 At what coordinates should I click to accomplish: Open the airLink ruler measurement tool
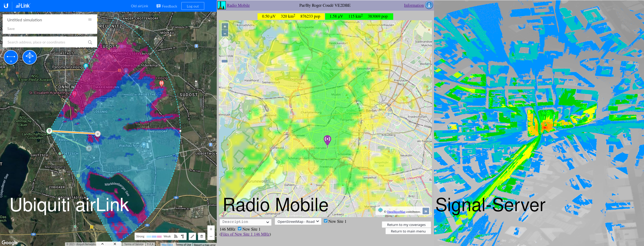point(192,236)
